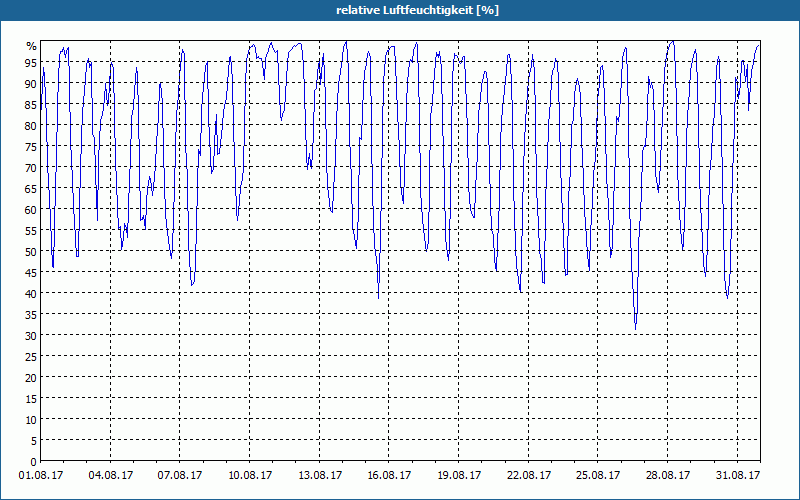Click the y-axis value 10
This screenshot has height=500, width=800.
(31, 419)
